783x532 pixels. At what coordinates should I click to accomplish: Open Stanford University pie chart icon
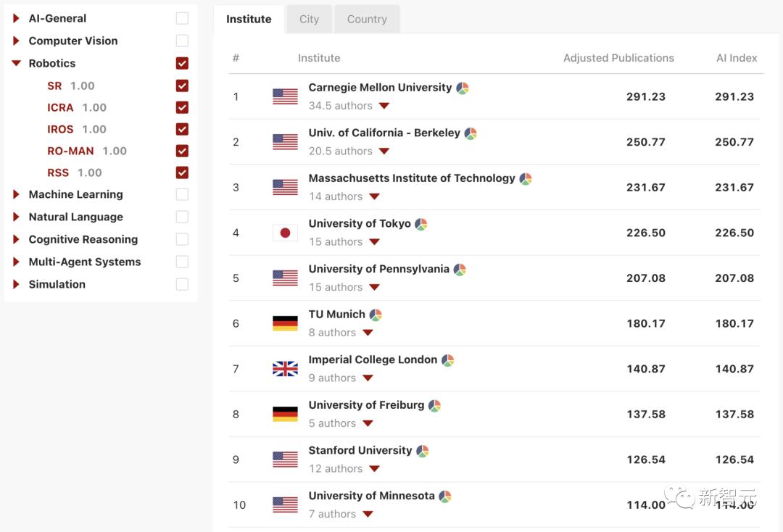pos(423,452)
